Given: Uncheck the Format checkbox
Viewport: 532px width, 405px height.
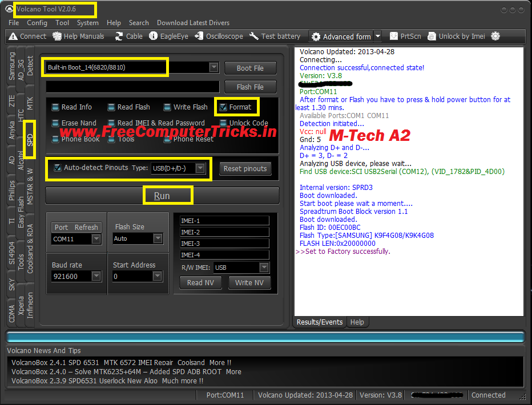Looking at the screenshot, I should pyautogui.click(x=223, y=107).
